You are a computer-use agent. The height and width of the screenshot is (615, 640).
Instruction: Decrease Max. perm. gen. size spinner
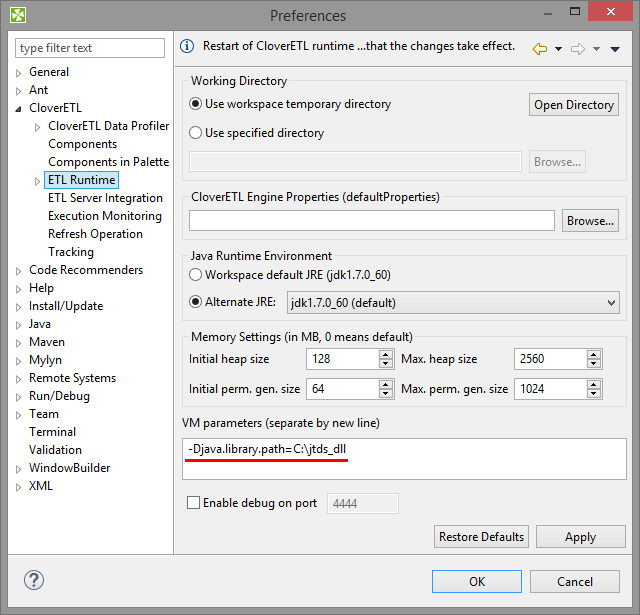tap(594, 393)
